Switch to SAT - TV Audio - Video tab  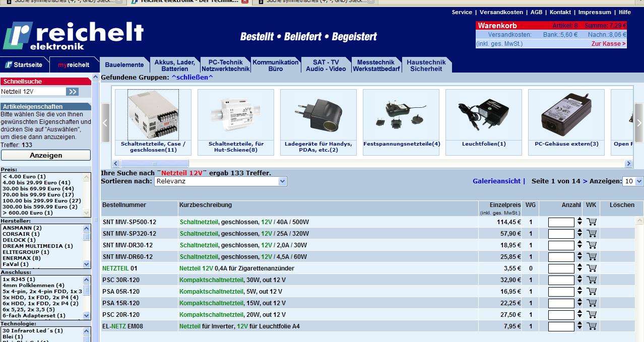pos(326,65)
